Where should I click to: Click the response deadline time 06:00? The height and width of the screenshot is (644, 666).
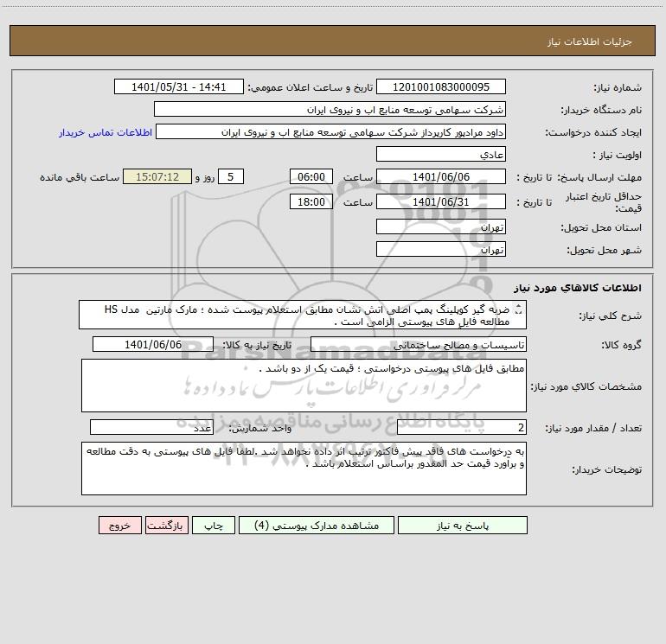(311, 176)
